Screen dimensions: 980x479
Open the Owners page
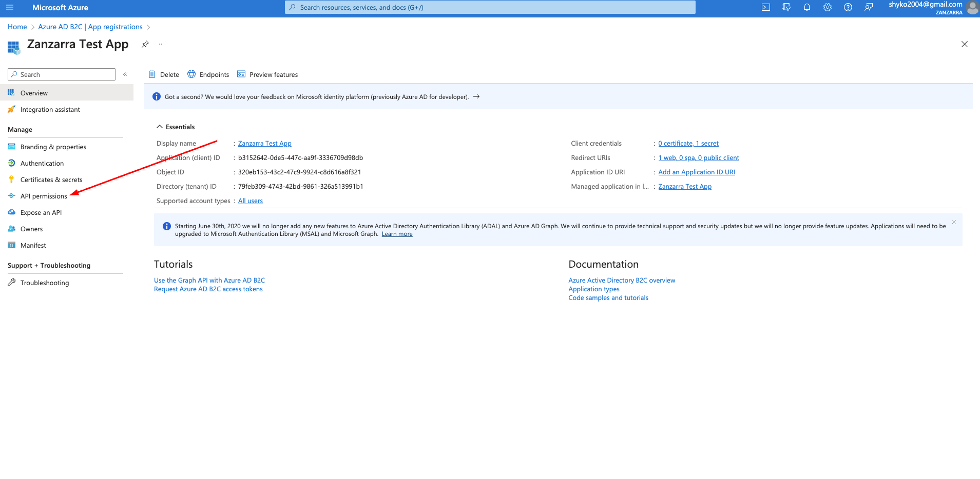[x=31, y=229]
